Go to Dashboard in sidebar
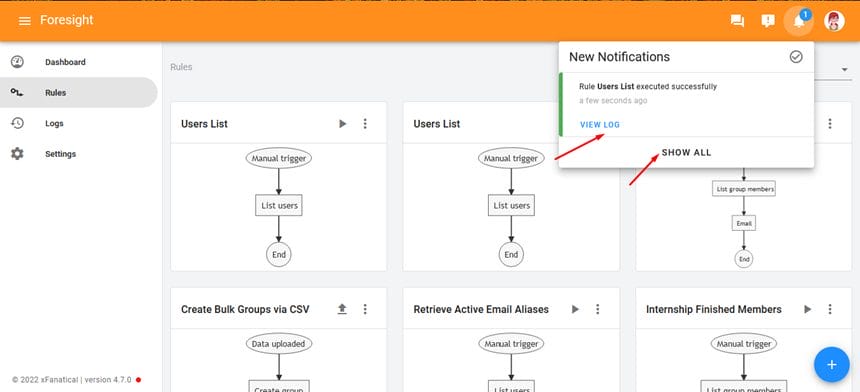 coord(78,62)
